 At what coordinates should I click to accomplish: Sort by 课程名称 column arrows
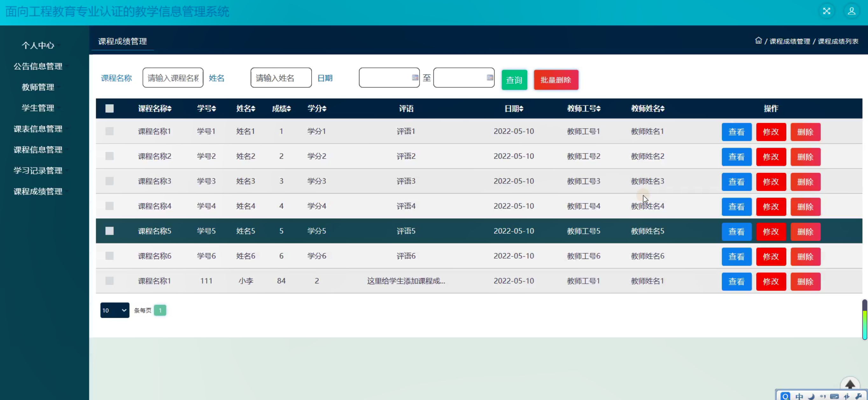click(x=169, y=109)
